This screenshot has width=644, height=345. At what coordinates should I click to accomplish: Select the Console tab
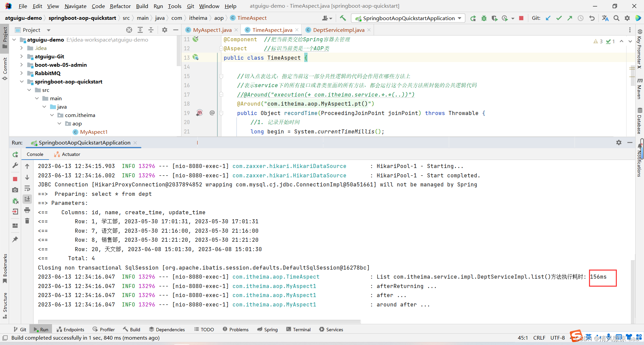pos(35,154)
